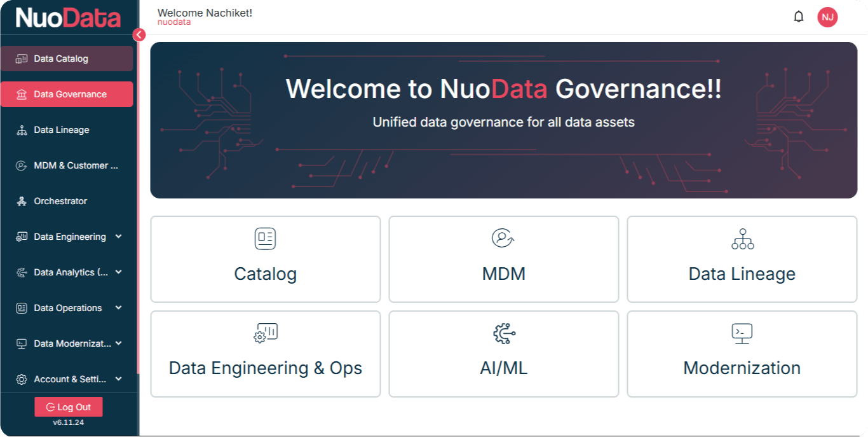This screenshot has height=437, width=868.
Task: Click the Welcome Nachiket! text
Action: click(205, 13)
